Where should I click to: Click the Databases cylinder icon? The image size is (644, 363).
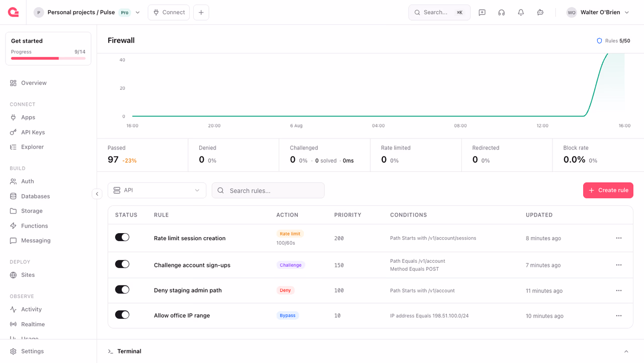[x=13, y=196]
